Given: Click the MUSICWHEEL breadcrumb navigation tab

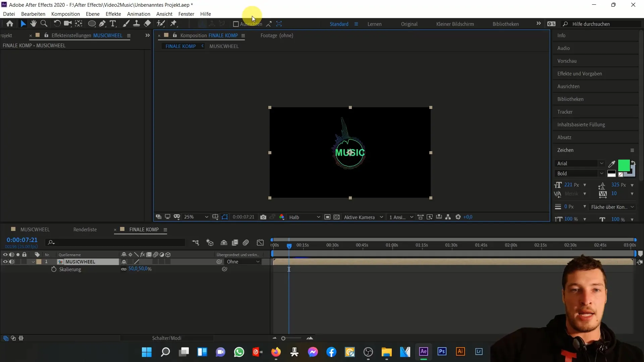Looking at the screenshot, I should pos(224,46).
